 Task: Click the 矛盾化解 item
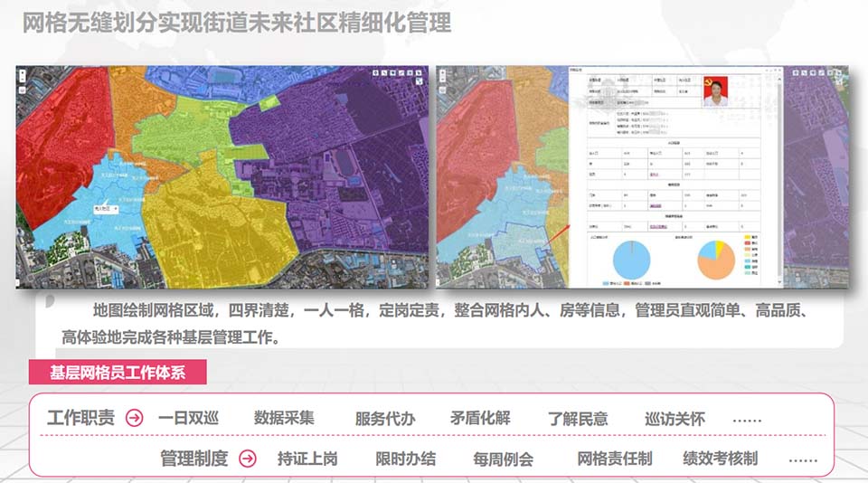(480, 419)
